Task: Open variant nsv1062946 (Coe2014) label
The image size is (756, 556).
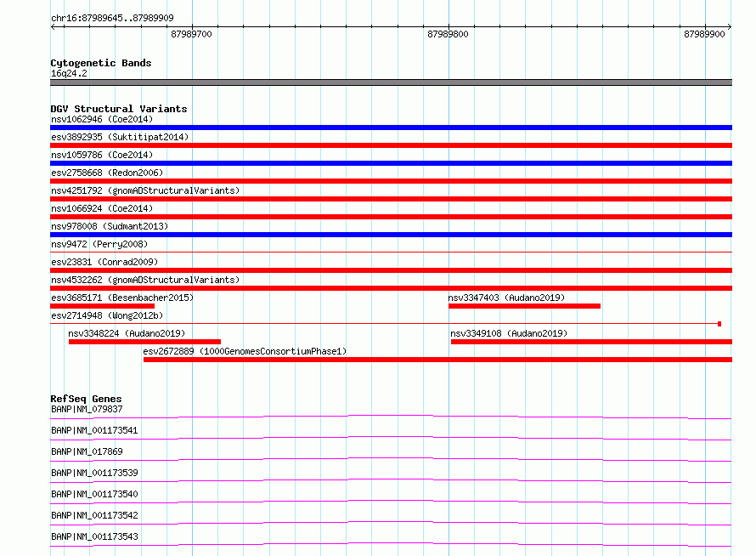Action: pos(102,119)
